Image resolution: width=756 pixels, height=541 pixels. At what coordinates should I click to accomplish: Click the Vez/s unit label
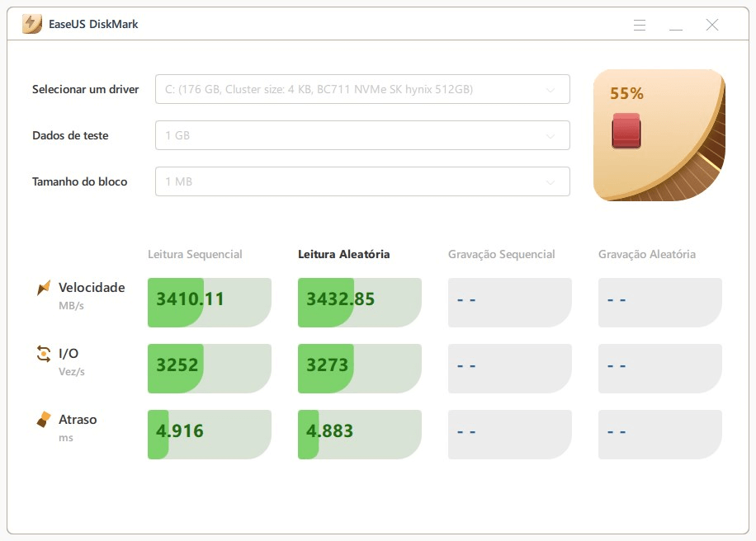(72, 372)
